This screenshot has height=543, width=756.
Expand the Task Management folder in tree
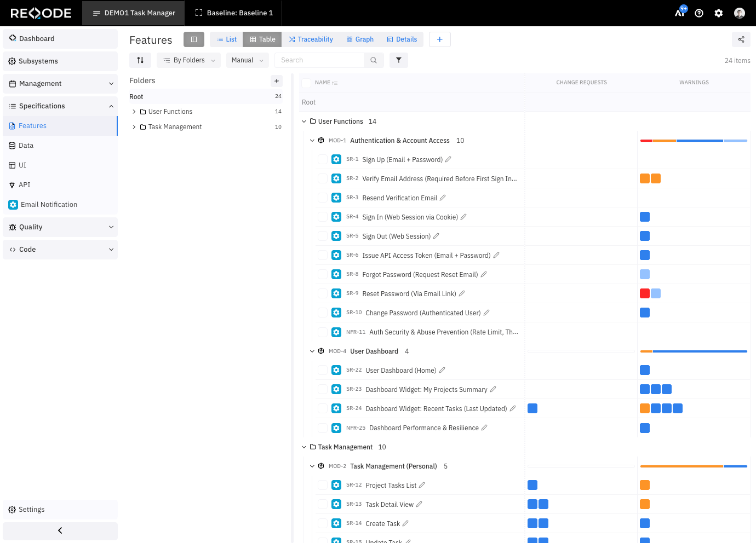click(134, 127)
